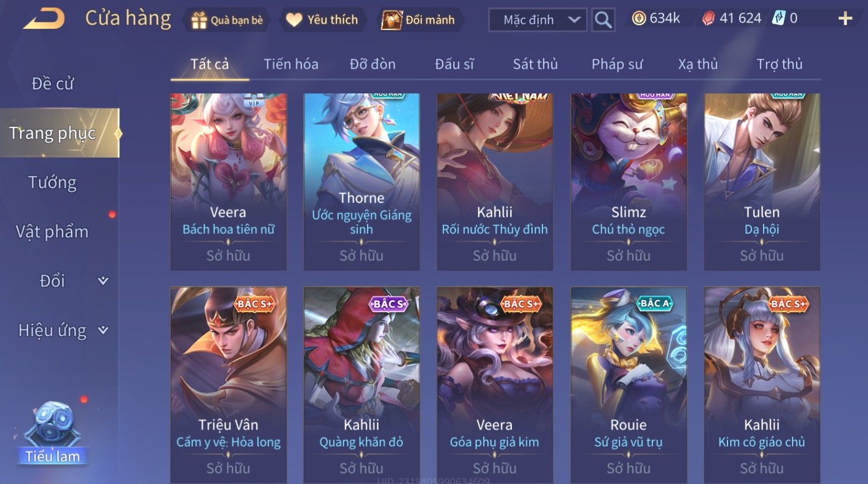Switch to the Pháp sư tab
Screen dimensions: 868x484
point(617,64)
